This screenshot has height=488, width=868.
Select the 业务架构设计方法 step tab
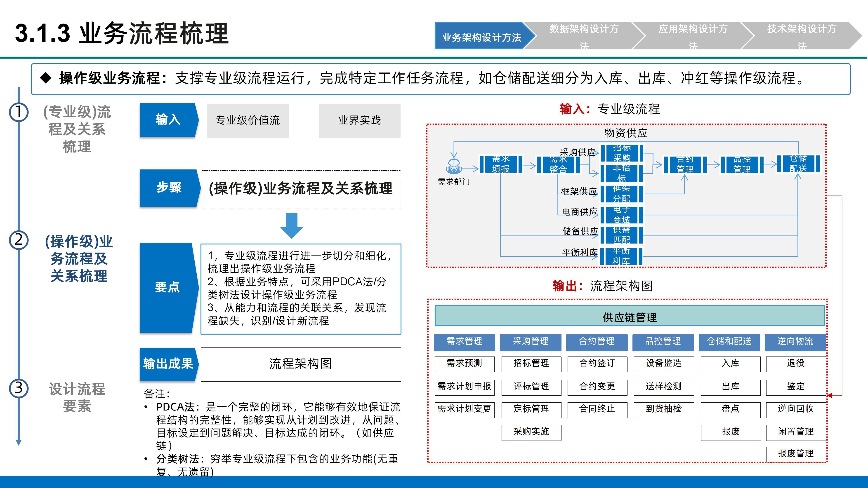[485, 36]
